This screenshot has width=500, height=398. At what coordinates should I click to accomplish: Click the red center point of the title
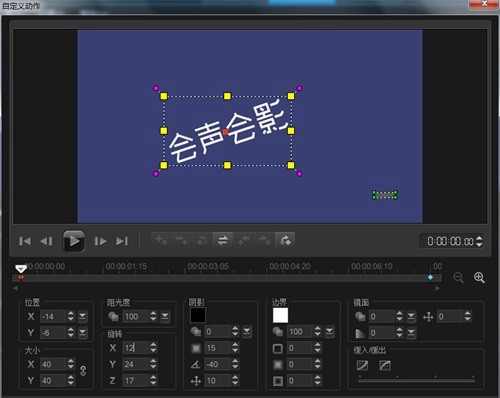pos(226,132)
